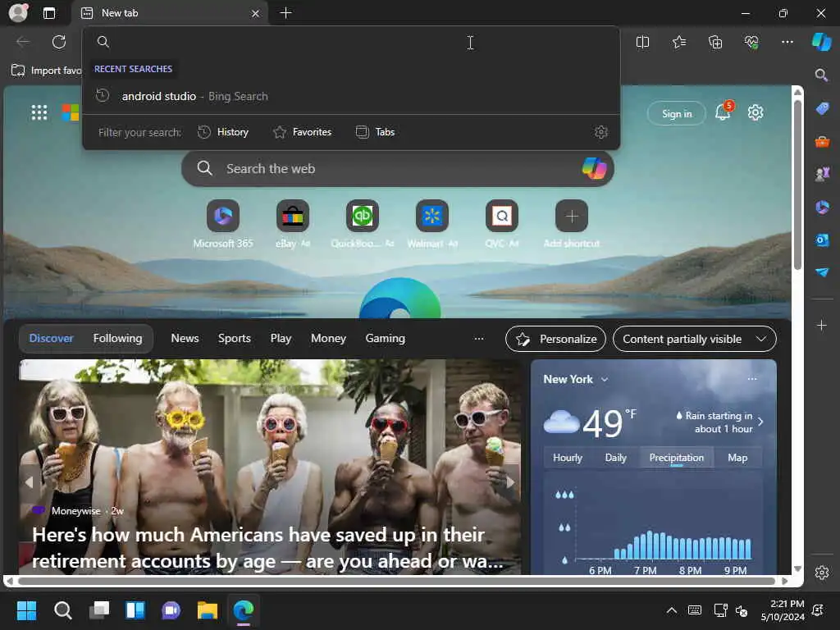
Task: Open the app launcher grid icon
Action: click(x=39, y=112)
